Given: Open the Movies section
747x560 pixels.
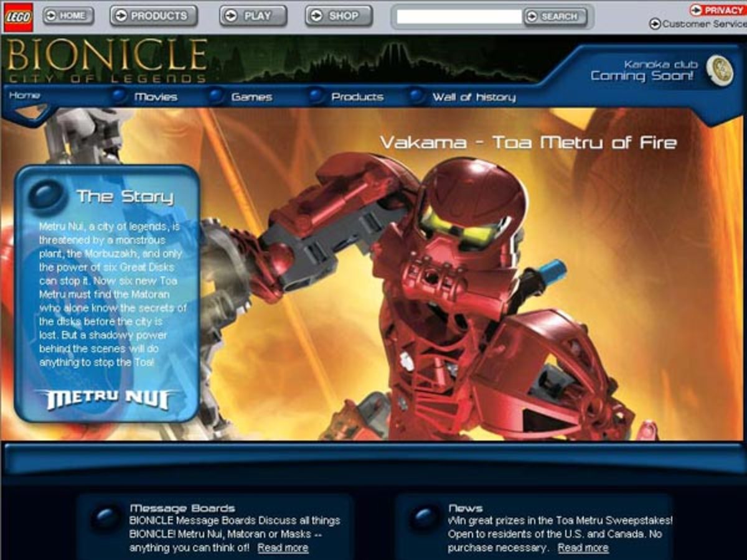Looking at the screenshot, I should tap(155, 97).
